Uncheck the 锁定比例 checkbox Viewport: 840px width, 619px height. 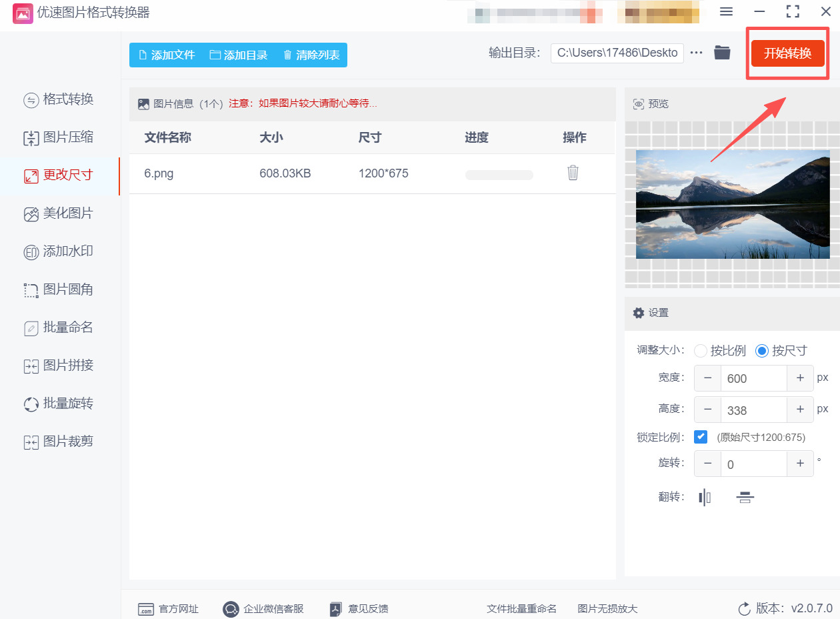701,438
